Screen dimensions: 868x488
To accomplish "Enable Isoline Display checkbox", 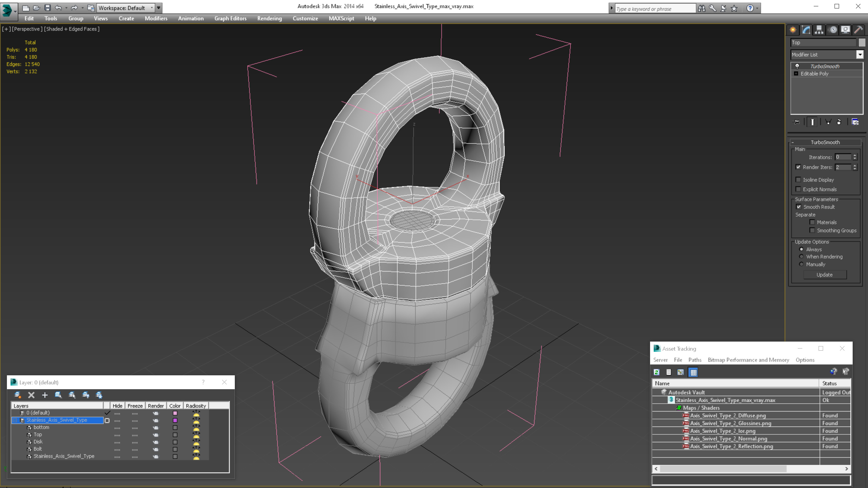I will [798, 180].
